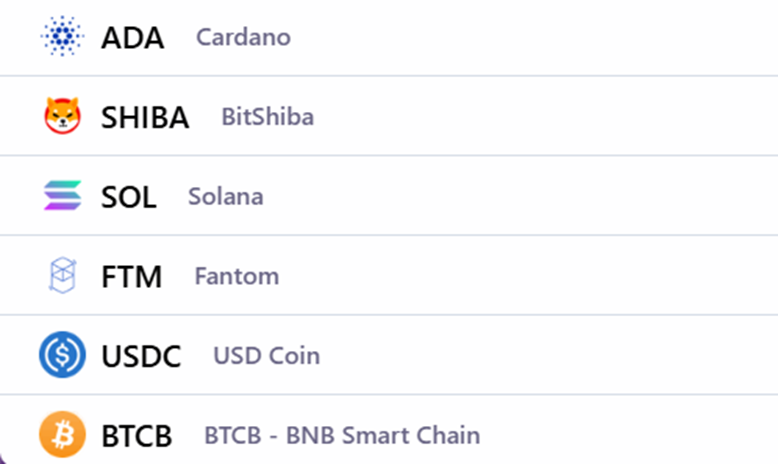The width and height of the screenshot is (778, 464).
Task: Click the orange Bitcoin BTCB icon
Action: click(62, 435)
